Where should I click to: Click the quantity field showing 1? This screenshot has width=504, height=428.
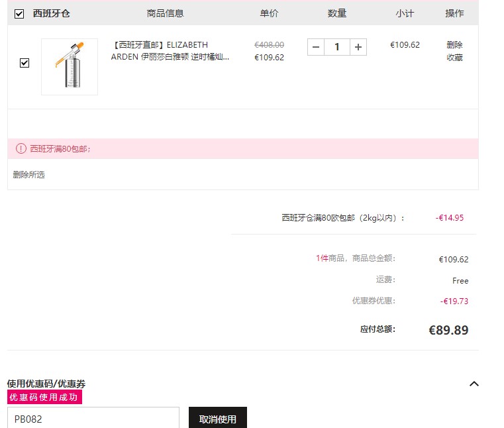(337, 47)
